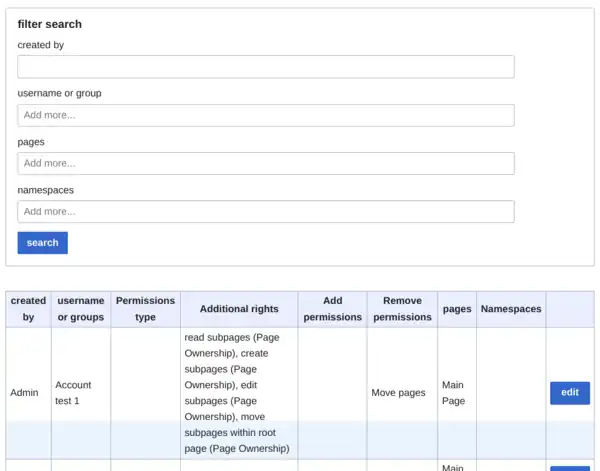The width and height of the screenshot is (600, 471).
Task: Click the "username or groups" column header
Action: [x=80, y=309]
